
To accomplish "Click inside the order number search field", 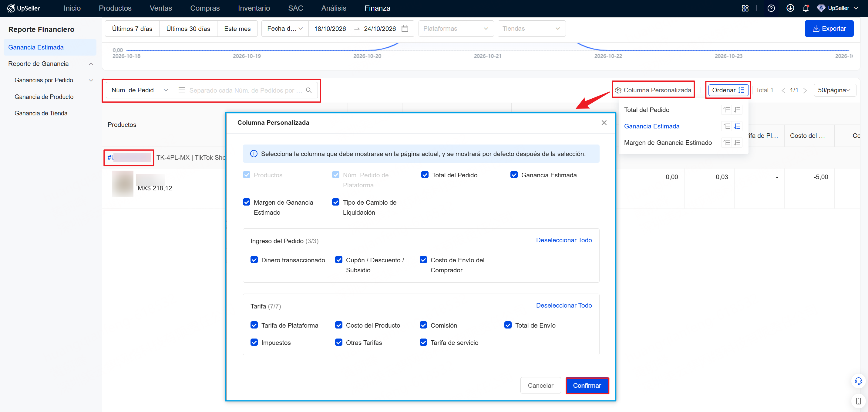I will point(245,90).
